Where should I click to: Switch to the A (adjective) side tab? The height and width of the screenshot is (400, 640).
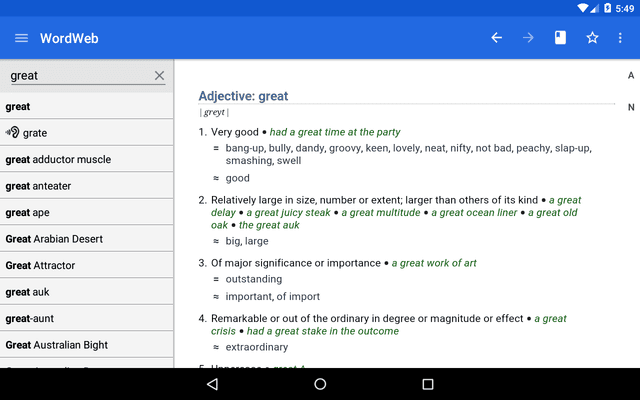pyautogui.click(x=631, y=76)
